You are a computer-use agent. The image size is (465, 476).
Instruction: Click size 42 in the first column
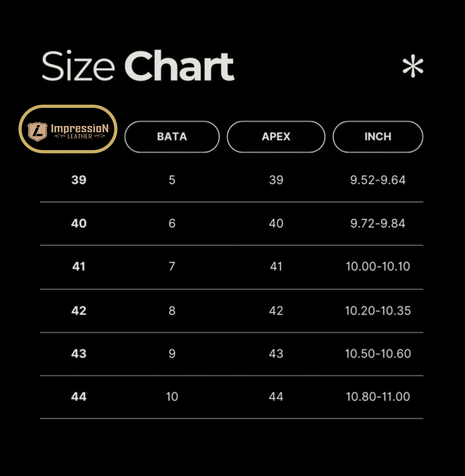point(79,311)
